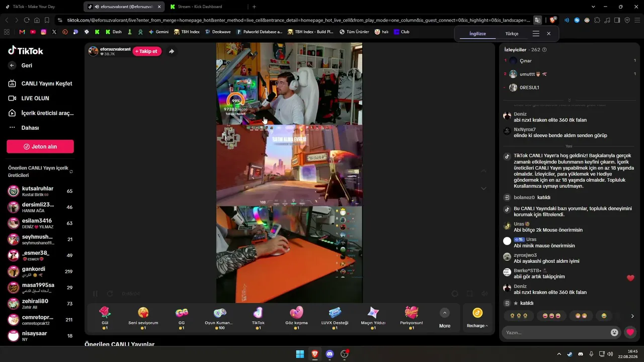Open nisaysaar live stream

click(40, 336)
